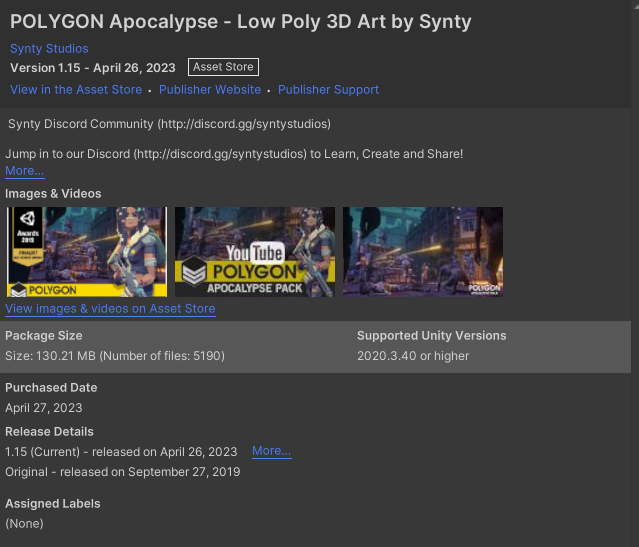Click the Supported Unity Versions heading

[432, 335]
